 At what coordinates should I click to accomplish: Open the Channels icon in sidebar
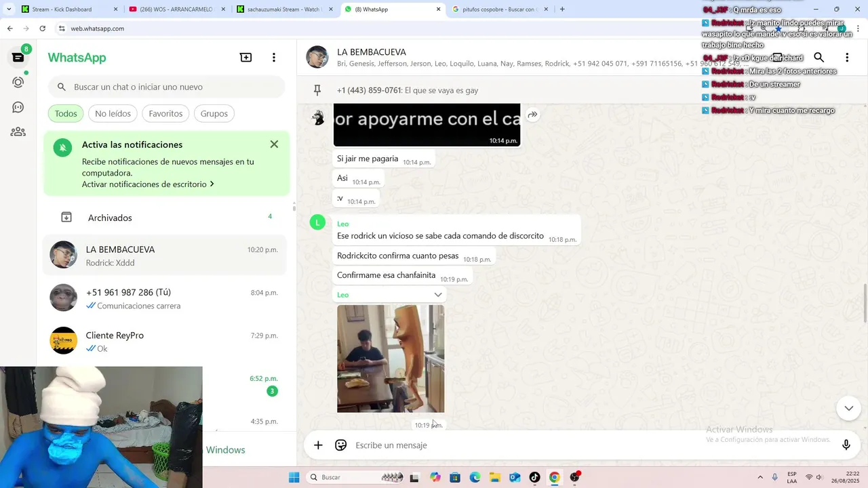tap(18, 107)
